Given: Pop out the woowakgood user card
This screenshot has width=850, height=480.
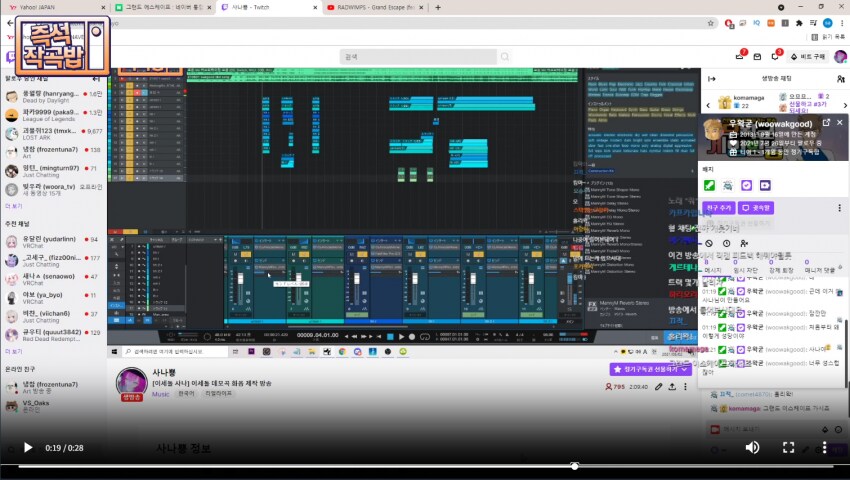Looking at the screenshot, I should click(826, 123).
